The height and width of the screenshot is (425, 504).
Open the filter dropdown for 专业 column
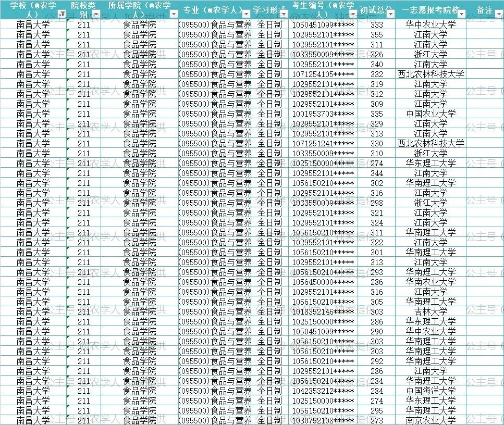point(246,14)
